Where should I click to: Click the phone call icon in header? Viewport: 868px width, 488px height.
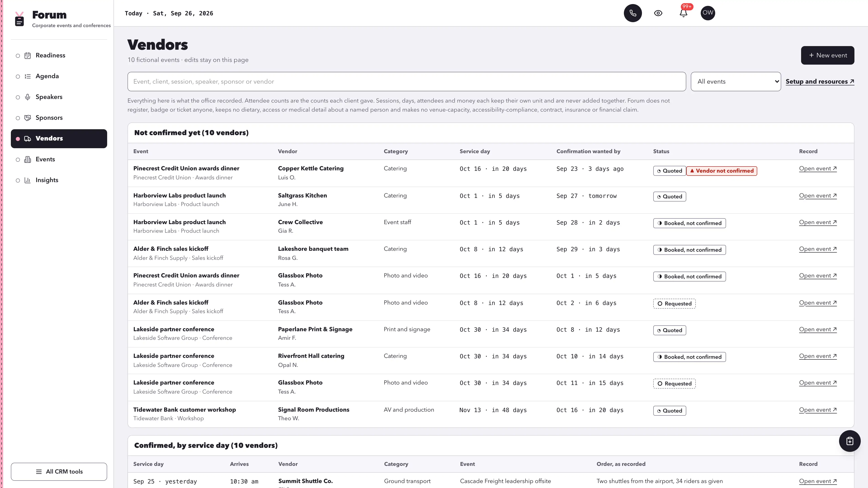tap(632, 13)
